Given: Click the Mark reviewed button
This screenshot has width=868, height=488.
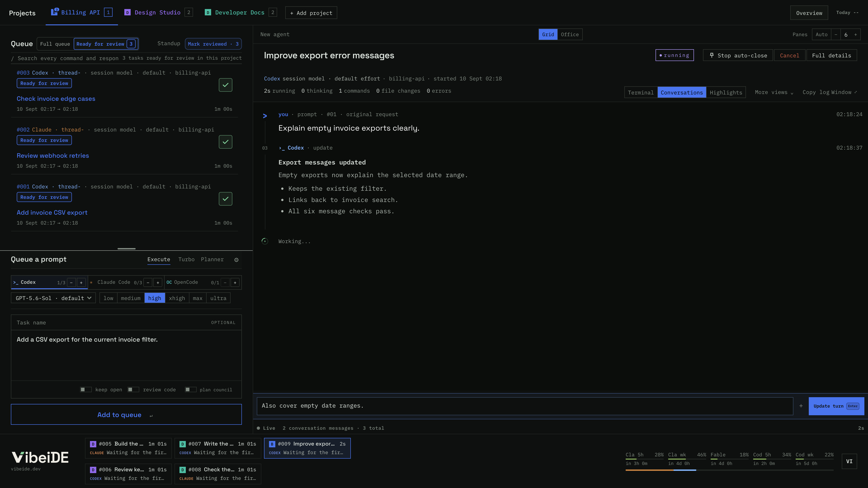Looking at the screenshot, I should click(x=213, y=44).
